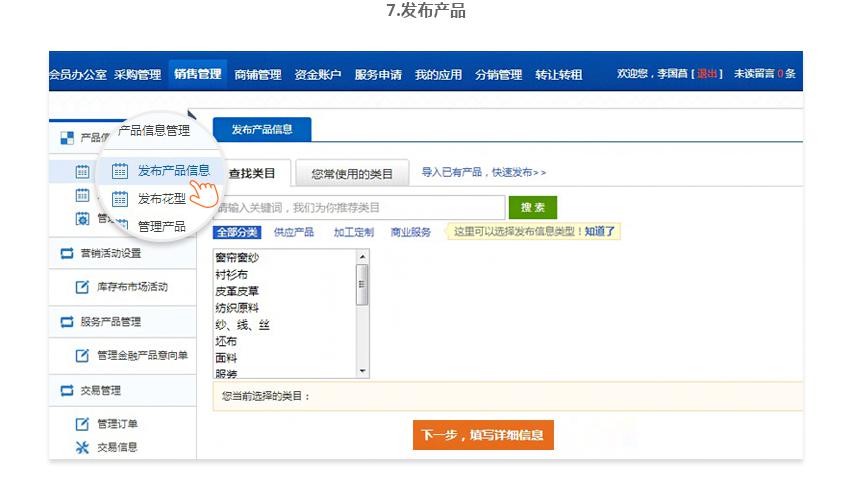The height and width of the screenshot is (478, 853).
Task: Select 加工定制 filter
Action: coord(354,232)
